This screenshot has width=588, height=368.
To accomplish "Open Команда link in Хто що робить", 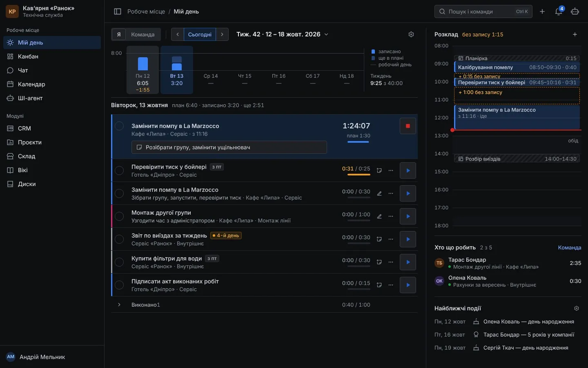I will coord(569,247).
